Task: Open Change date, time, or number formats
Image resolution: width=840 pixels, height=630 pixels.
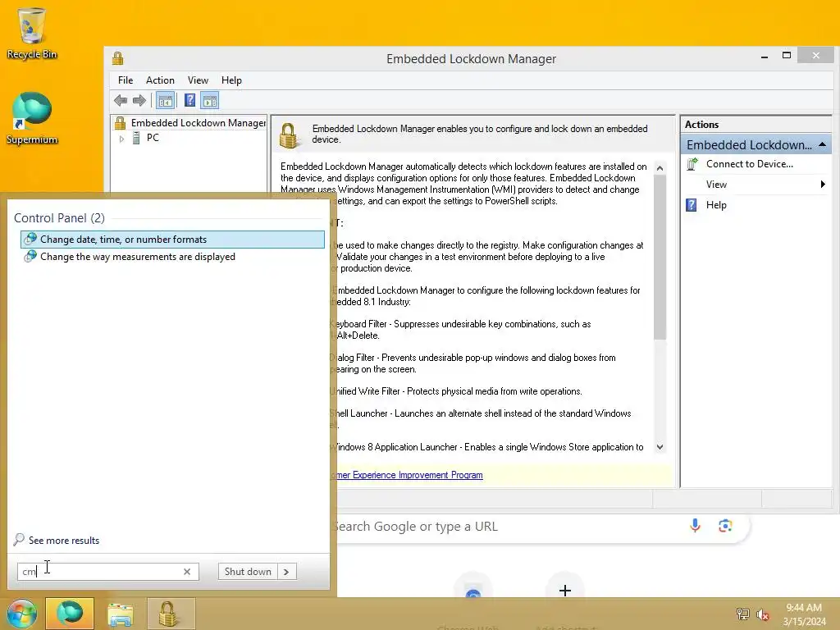Action: point(172,240)
